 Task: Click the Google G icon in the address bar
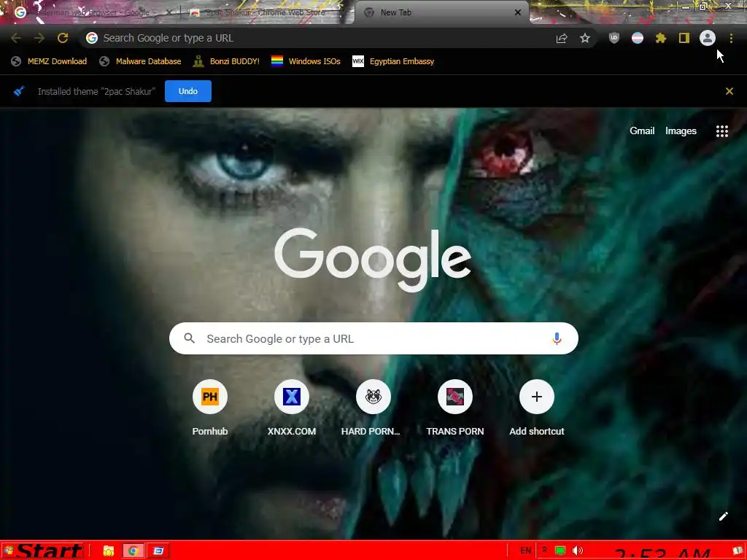(x=92, y=38)
